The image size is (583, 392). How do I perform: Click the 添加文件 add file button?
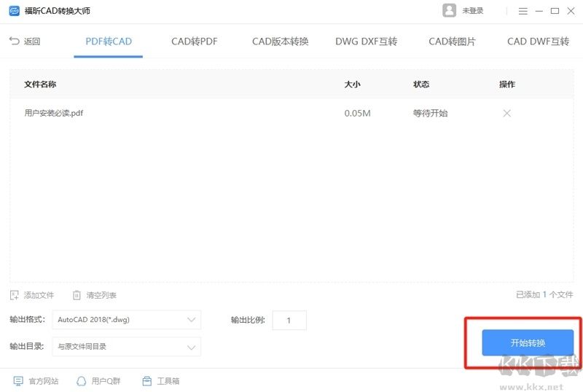pos(32,295)
